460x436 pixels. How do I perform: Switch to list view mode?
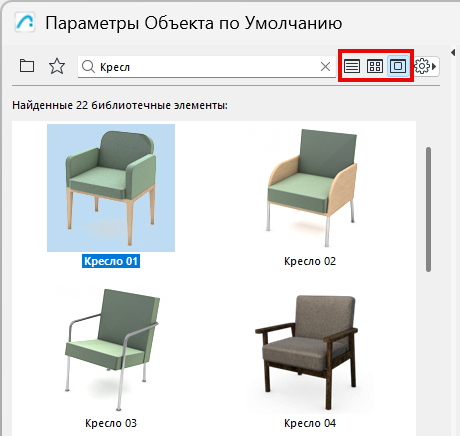pos(352,66)
